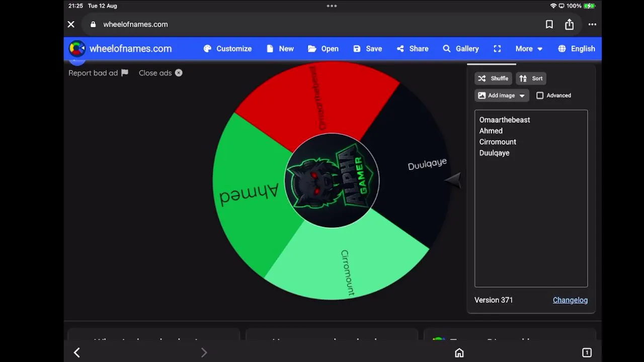Open a saved wheel with Open
Image resolution: width=644 pixels, height=362 pixels.
point(323,49)
